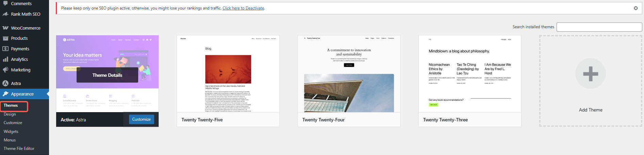Screen dimensions: 644x155
Task: Dismiss the SEO plugin notice
Action: pyautogui.click(x=635, y=8)
